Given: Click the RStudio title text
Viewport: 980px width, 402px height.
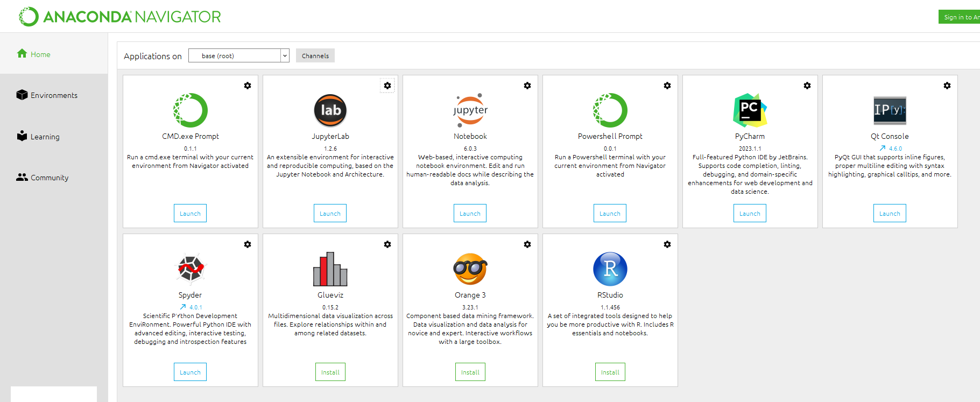Looking at the screenshot, I should pos(610,295).
